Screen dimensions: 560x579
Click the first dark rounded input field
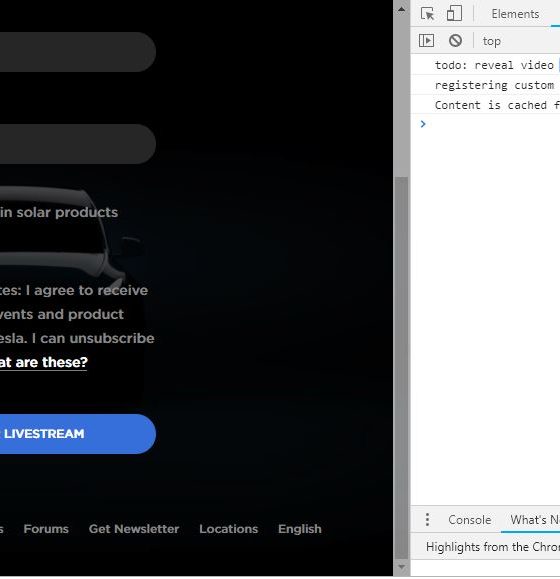[x=77, y=52]
